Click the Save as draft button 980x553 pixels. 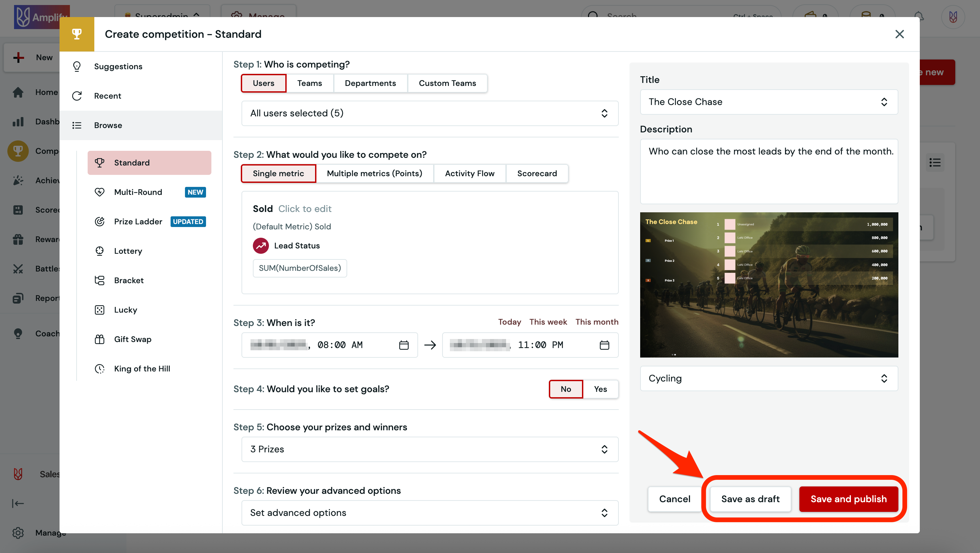(x=750, y=499)
